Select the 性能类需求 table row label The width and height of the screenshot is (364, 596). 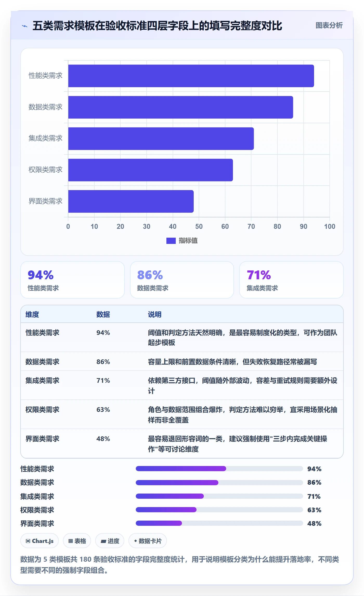[42, 333]
